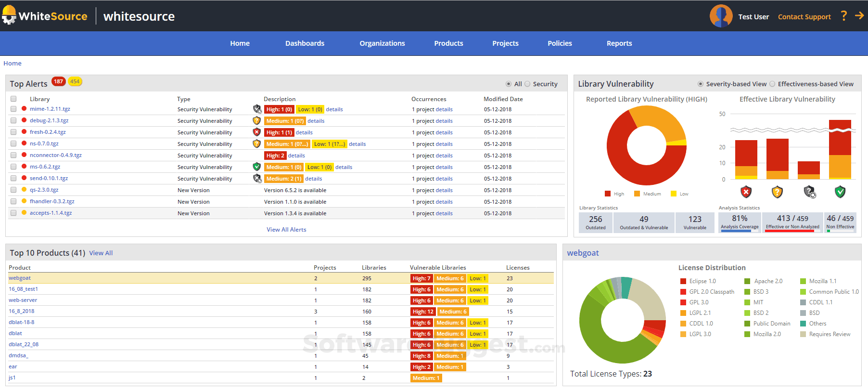This screenshot has height=391, width=868.
Task: Switch to Effectiveness-based View radio option
Action: pos(772,84)
